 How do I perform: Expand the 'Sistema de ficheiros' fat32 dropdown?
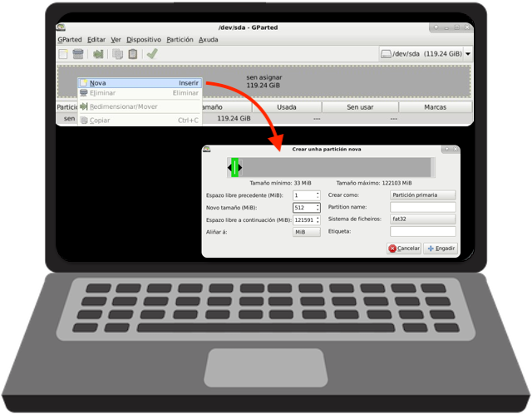click(x=422, y=219)
